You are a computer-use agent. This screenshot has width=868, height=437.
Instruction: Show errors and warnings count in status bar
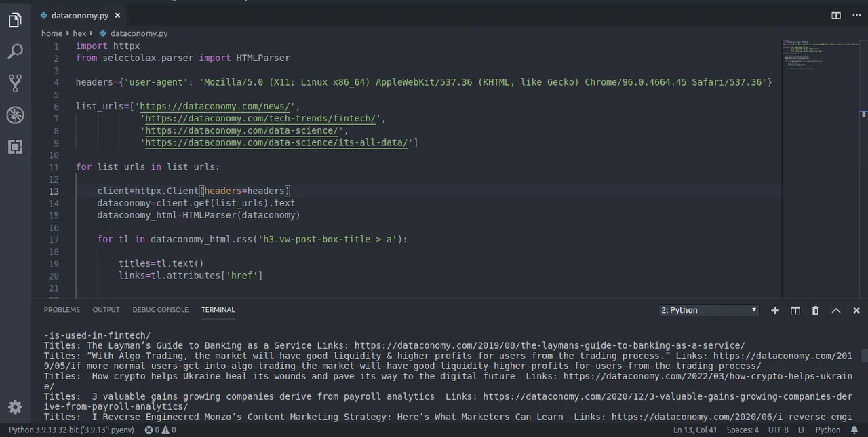pyautogui.click(x=161, y=430)
